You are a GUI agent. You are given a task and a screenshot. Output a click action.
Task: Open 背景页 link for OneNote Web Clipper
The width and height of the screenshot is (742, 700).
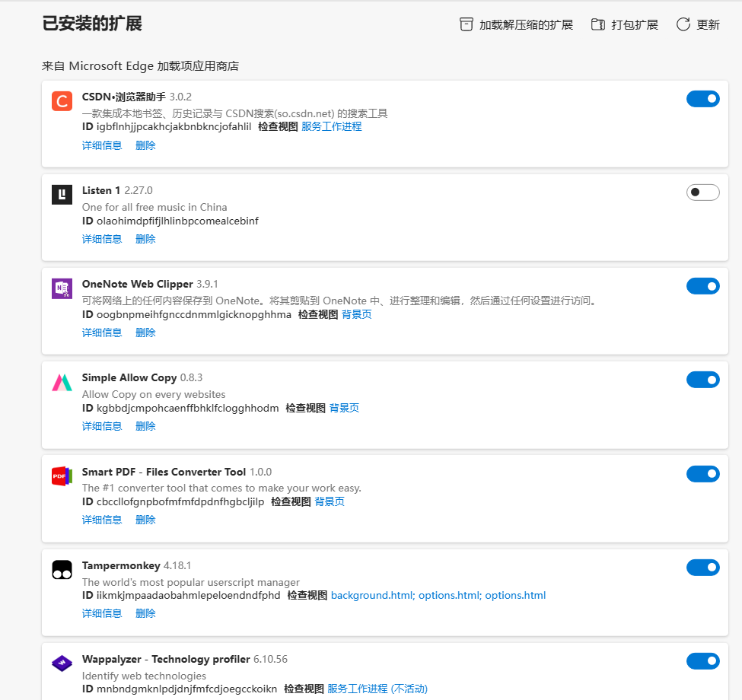(357, 314)
